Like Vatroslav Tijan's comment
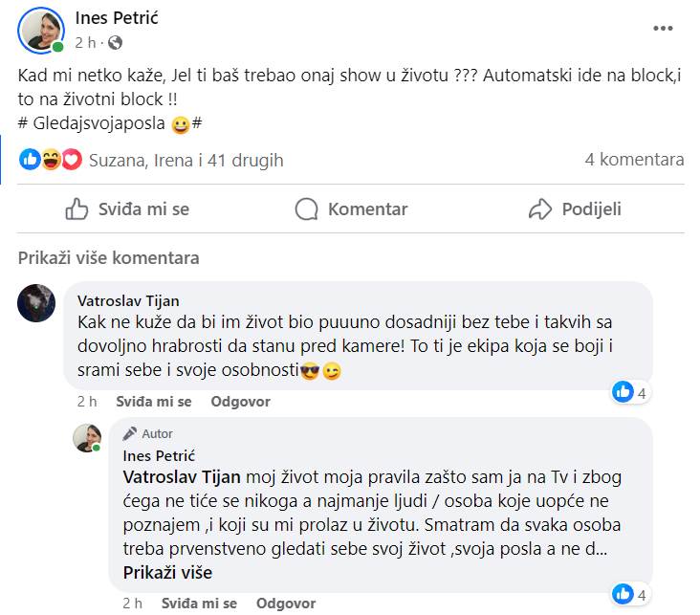Viewport: 700px width, 615px height. point(153,402)
